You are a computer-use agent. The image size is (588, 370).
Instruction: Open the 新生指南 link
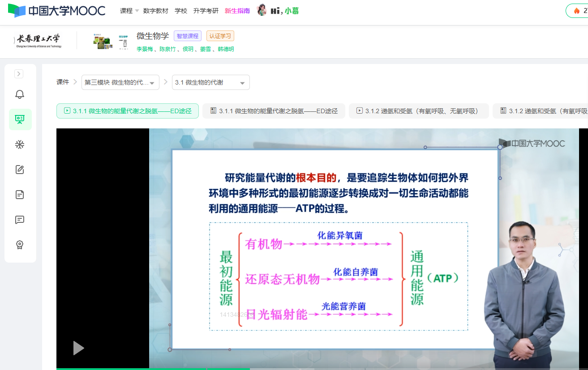coord(237,11)
